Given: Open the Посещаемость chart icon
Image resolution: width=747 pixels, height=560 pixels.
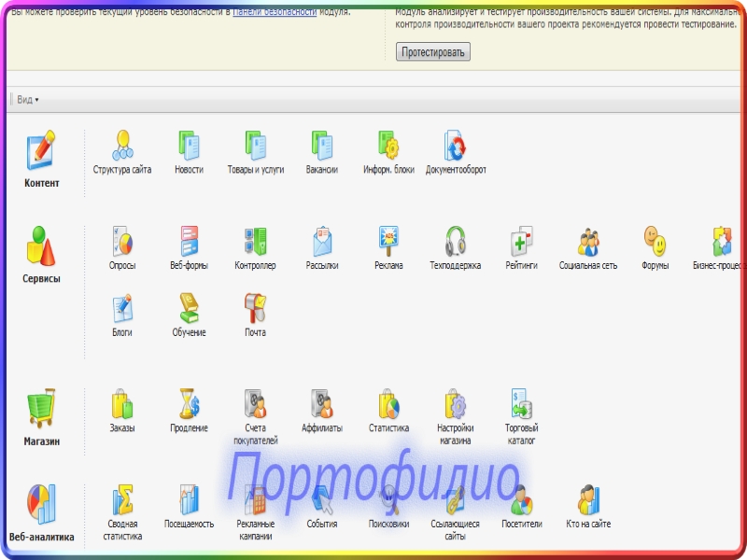Looking at the screenshot, I should pyautogui.click(x=190, y=500).
